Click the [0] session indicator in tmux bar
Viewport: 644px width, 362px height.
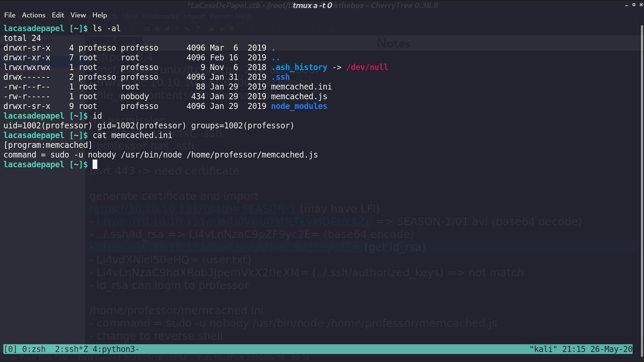click(x=10, y=349)
